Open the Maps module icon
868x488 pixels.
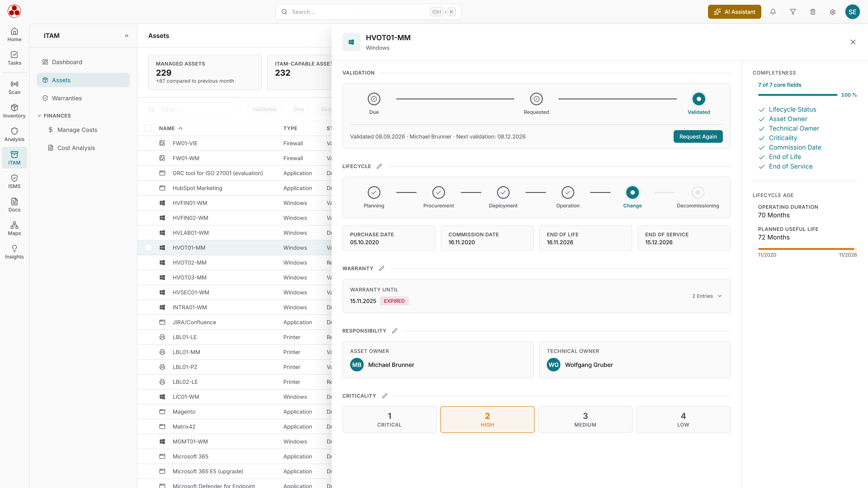point(14,229)
